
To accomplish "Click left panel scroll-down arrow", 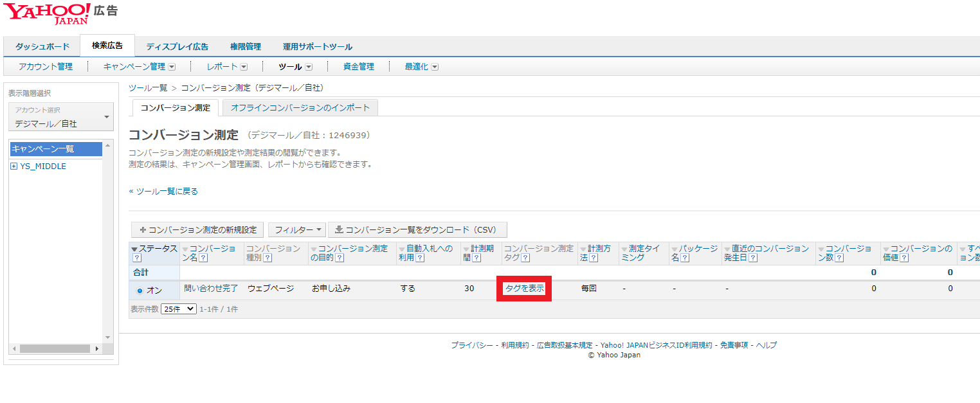I will [108, 337].
